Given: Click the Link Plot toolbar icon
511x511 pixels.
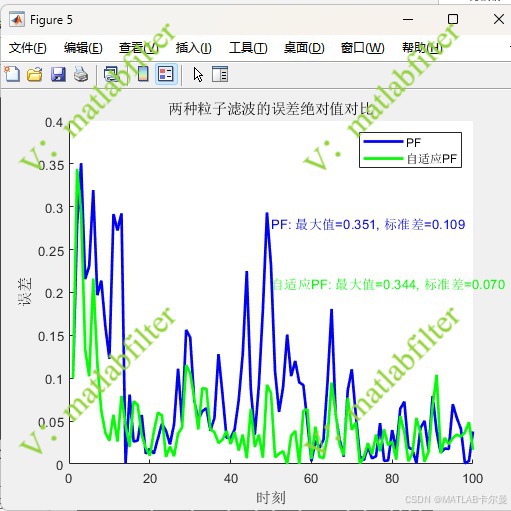Looking at the screenshot, I should pyautogui.click(x=111, y=74).
